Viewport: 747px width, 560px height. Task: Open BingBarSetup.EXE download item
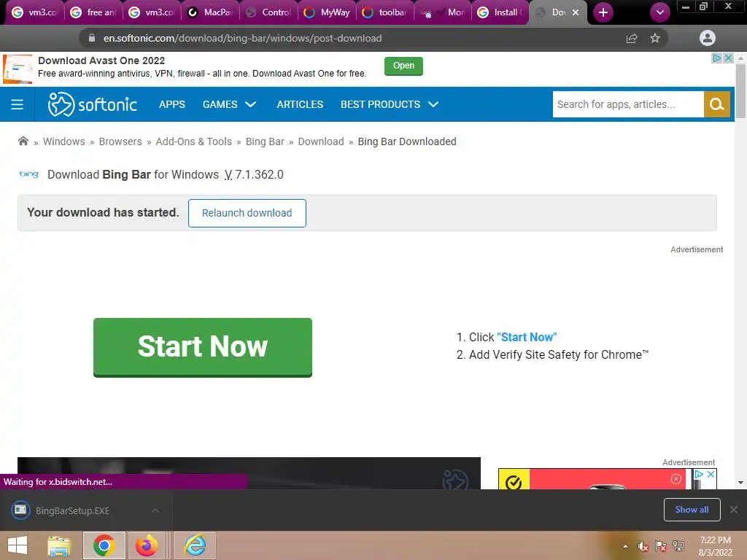point(71,510)
